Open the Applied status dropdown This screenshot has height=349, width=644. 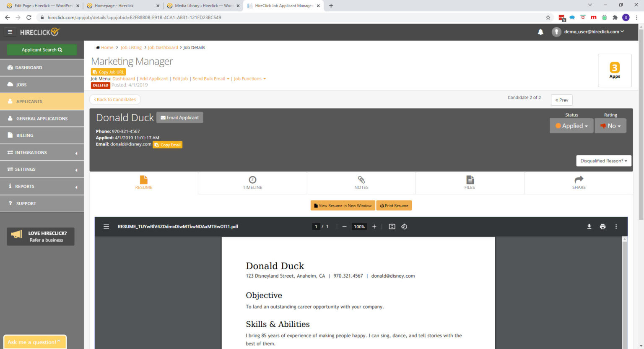[x=571, y=125]
